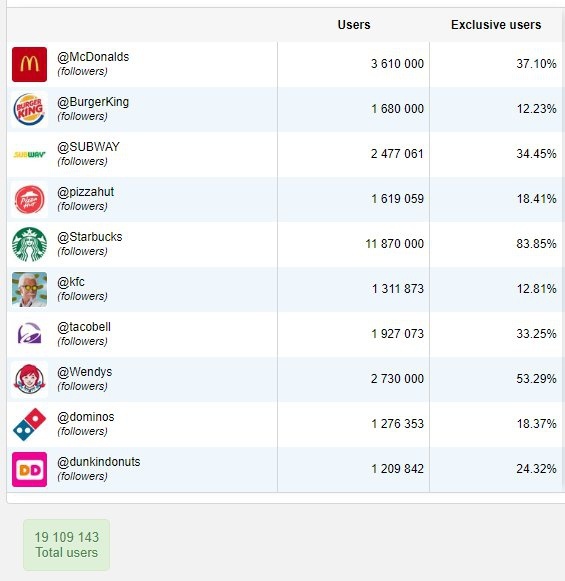
Task: Click the @tacobell handle text
Action: tap(84, 327)
